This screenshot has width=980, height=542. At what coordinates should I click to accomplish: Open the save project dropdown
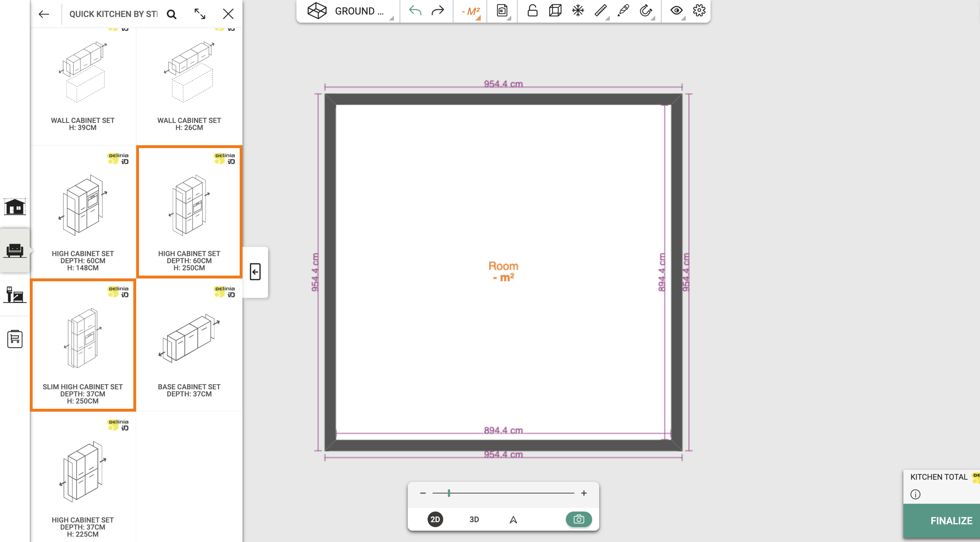pyautogui.click(x=502, y=11)
